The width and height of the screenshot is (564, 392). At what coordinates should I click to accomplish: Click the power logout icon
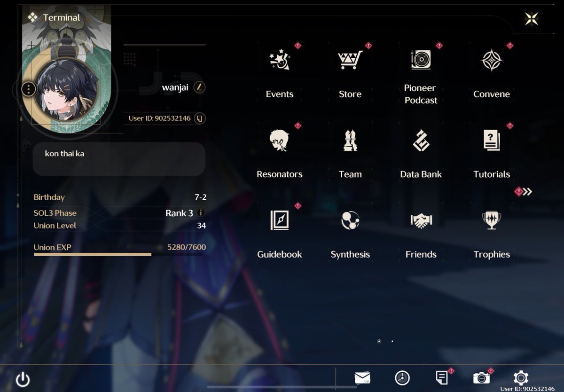point(23,379)
